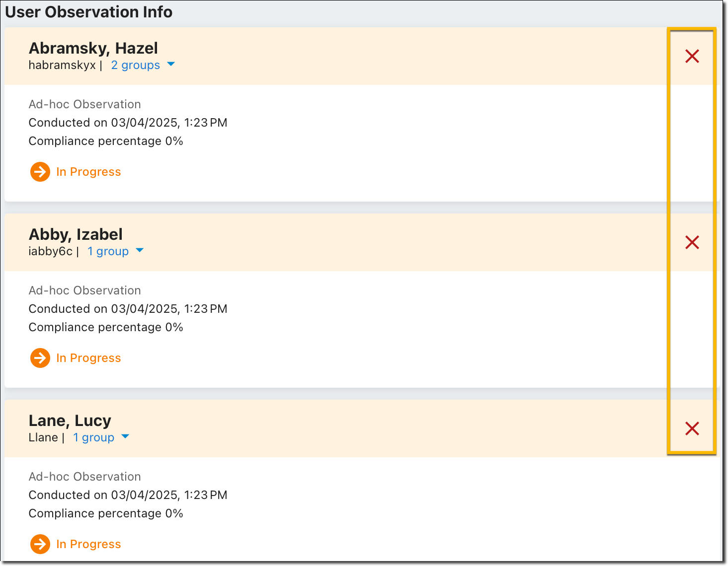Screen dimensions: 728x566
Task: Click the Abramsky, Hazel name heading
Action: tap(93, 48)
